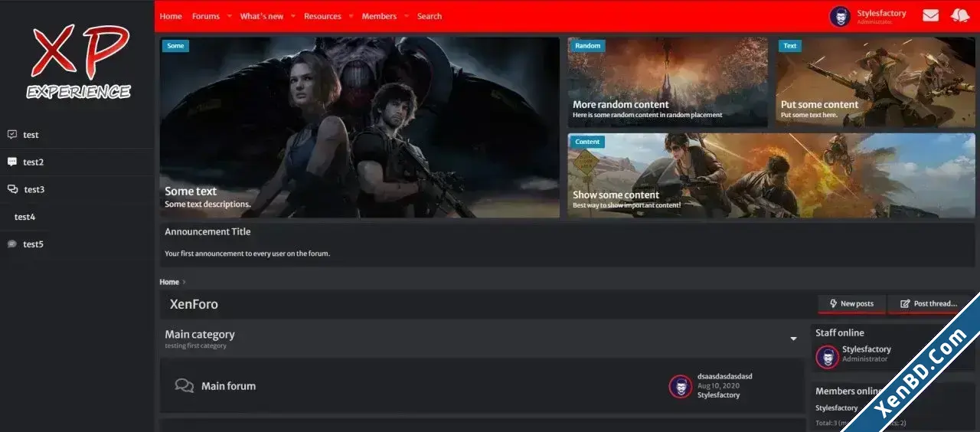Click the Members online heading
The width and height of the screenshot is (980, 432).
pyautogui.click(x=850, y=391)
